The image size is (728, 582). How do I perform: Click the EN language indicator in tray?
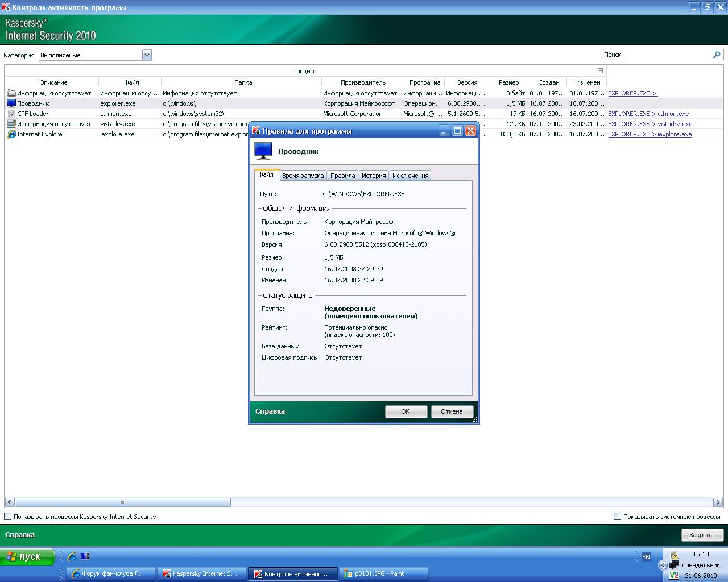(x=646, y=557)
